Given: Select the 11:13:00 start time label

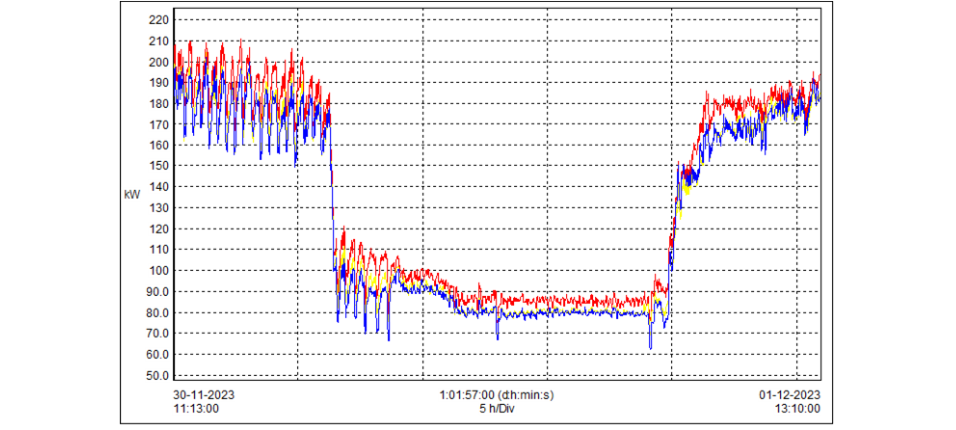Looking at the screenshot, I should pos(197,409).
